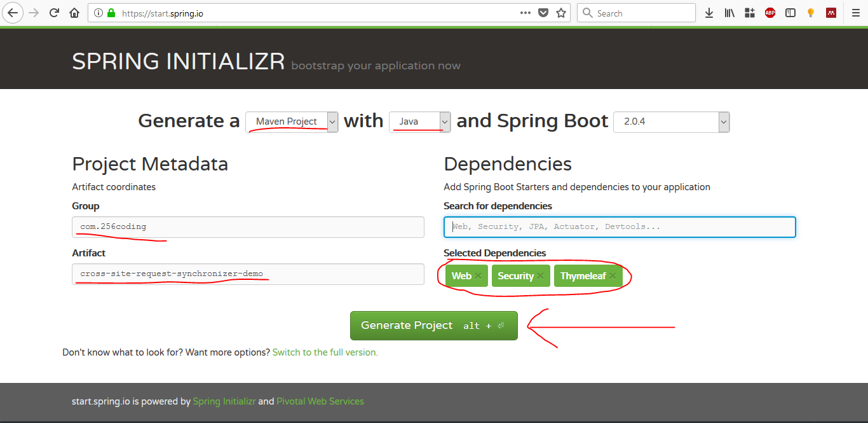Click the grid squares extension icon
The image size is (868, 423).
tap(750, 13)
